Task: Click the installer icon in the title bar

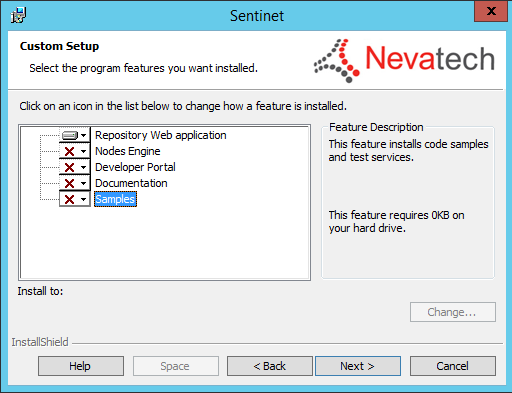Action: pos(18,15)
